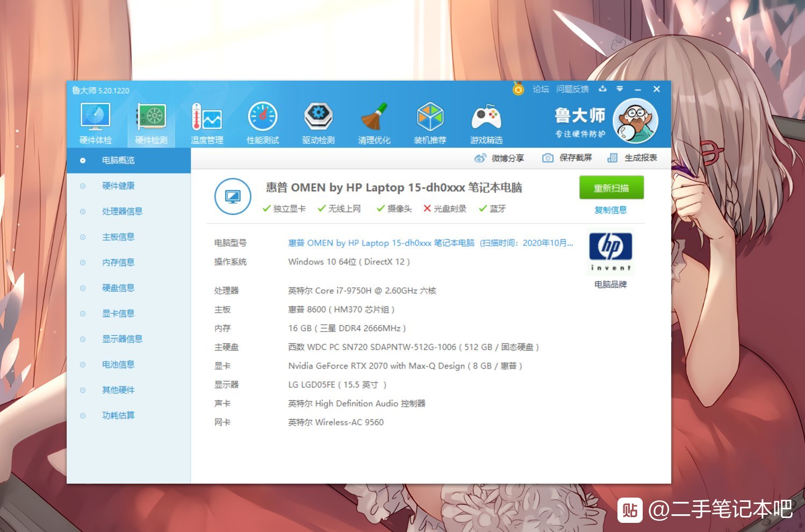
Task: Click the 摄像头 status item
Action: click(x=394, y=209)
